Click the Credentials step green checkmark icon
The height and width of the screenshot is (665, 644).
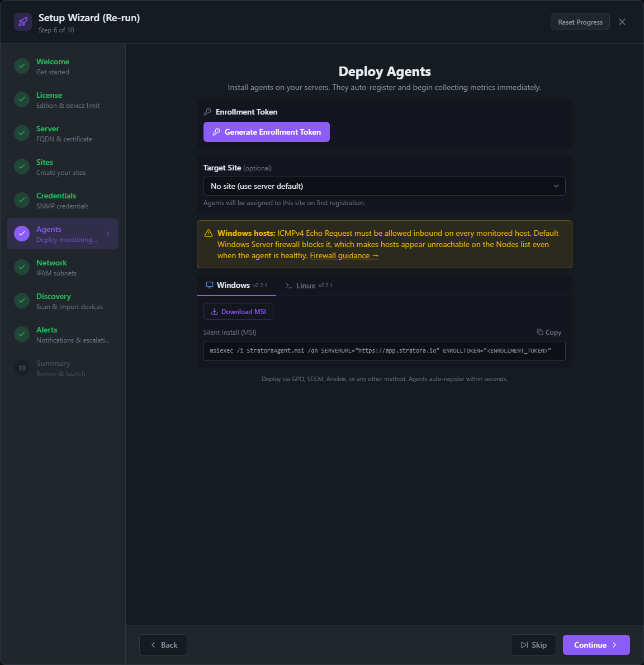(22, 199)
